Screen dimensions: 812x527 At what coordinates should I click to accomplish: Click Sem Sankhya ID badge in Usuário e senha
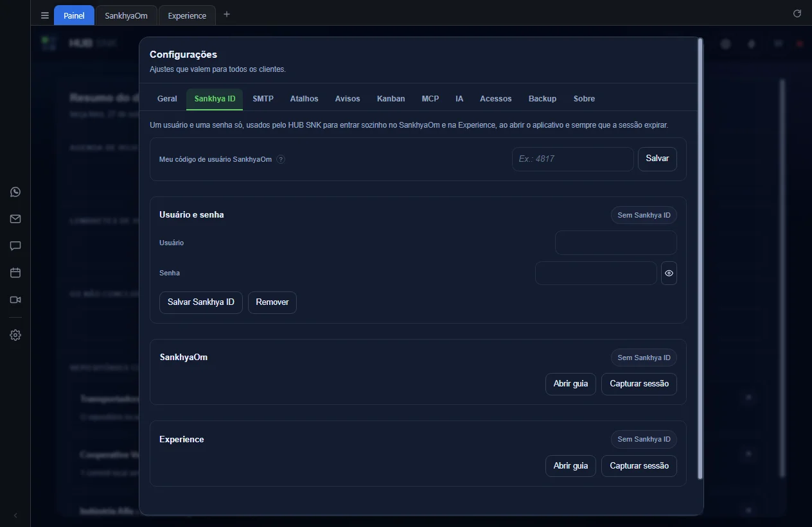tap(644, 215)
